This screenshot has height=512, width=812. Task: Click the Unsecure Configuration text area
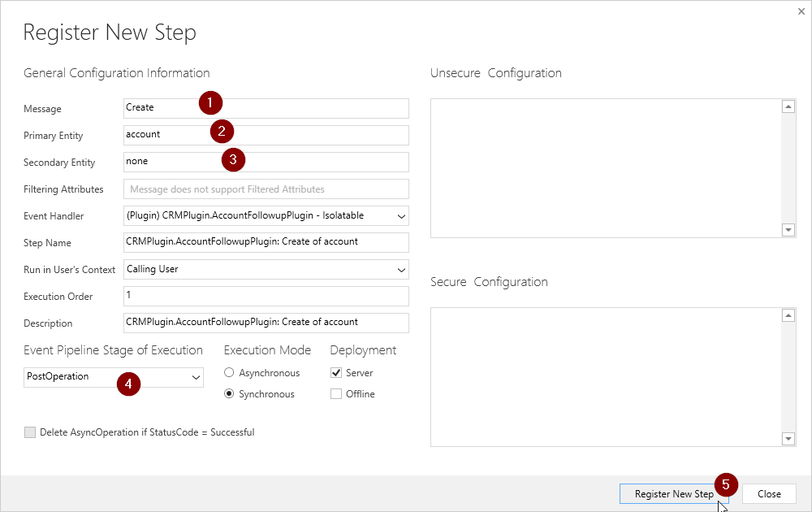click(605, 168)
